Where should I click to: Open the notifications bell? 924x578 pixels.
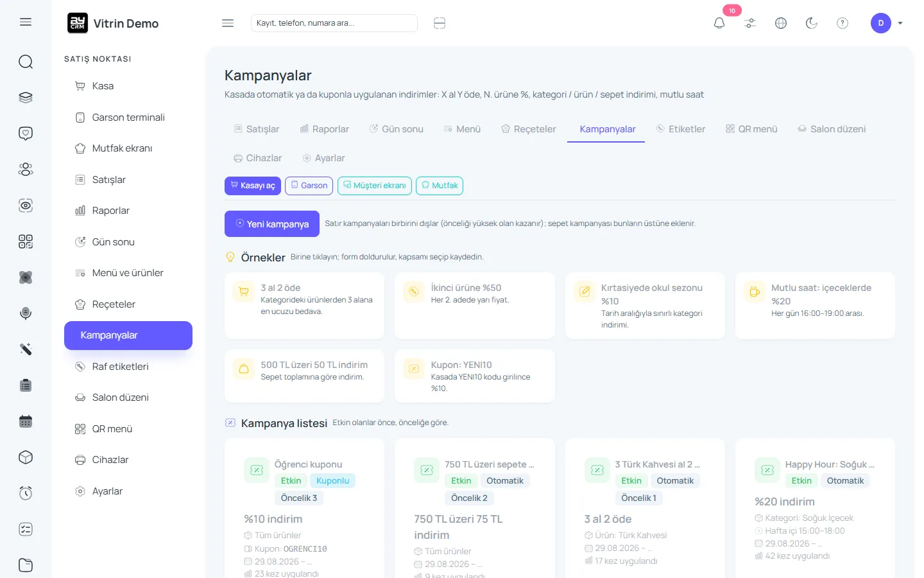[719, 23]
